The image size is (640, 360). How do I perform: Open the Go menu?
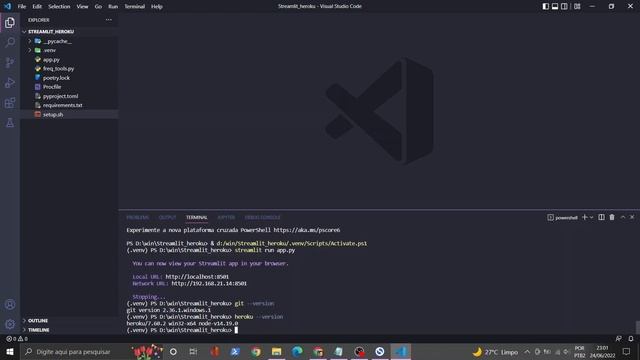[x=98, y=7]
